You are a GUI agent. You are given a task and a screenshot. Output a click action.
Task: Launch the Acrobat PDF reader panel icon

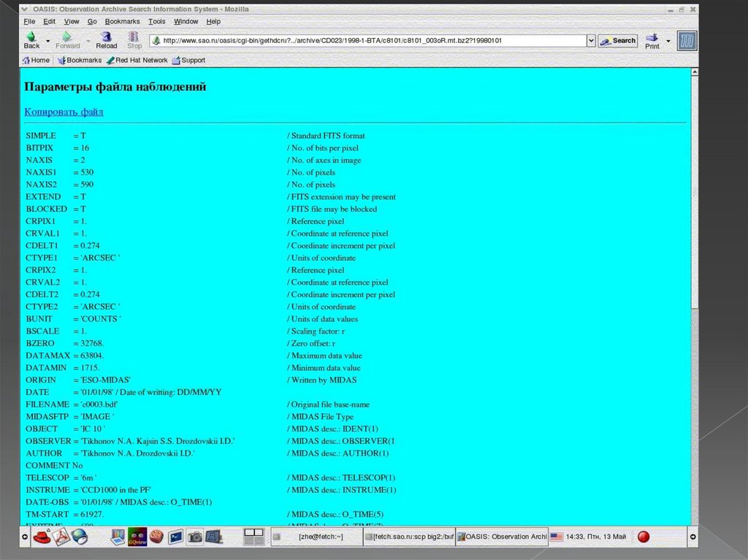tap(61, 537)
